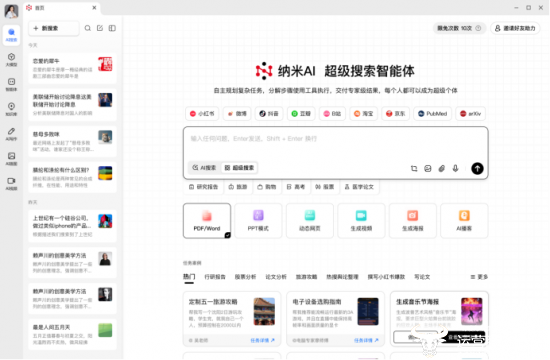Viewport: 550px width, 360px height.
Task: Toggle the 小红书 source chip
Action: point(202,114)
